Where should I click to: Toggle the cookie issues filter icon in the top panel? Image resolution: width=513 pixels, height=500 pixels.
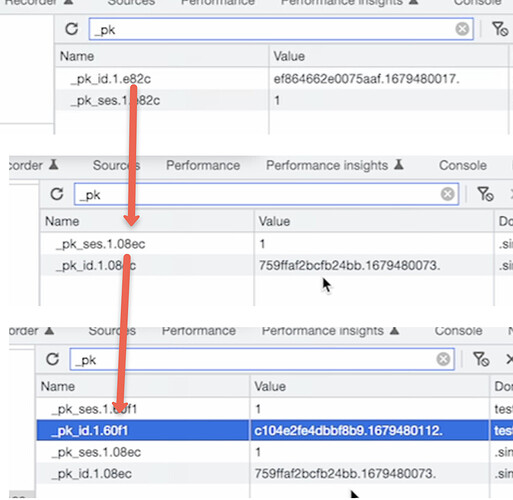[500, 29]
